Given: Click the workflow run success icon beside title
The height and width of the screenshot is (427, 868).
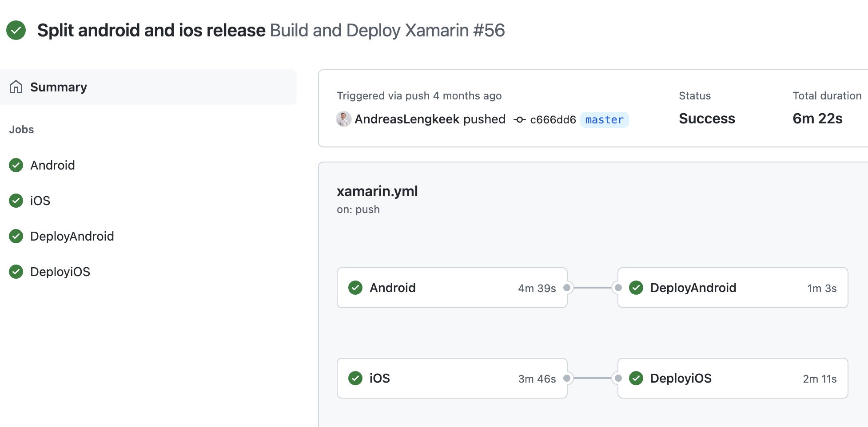Looking at the screenshot, I should 16,30.
